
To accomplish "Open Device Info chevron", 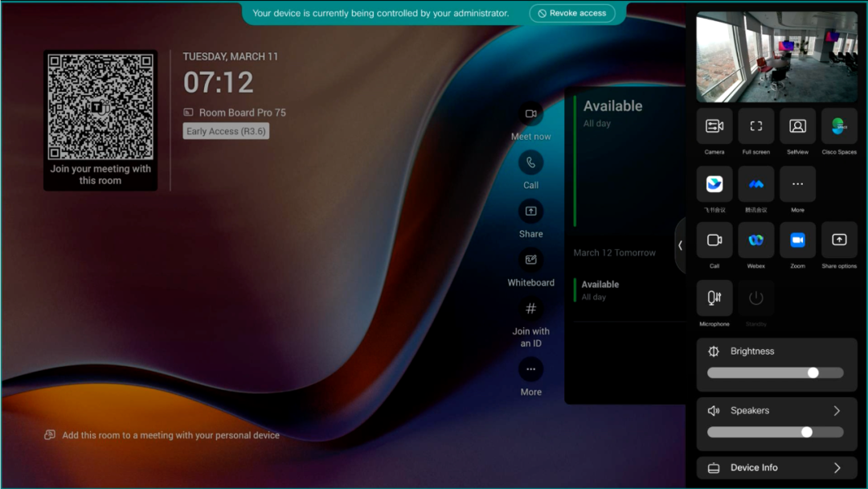I will tap(837, 468).
